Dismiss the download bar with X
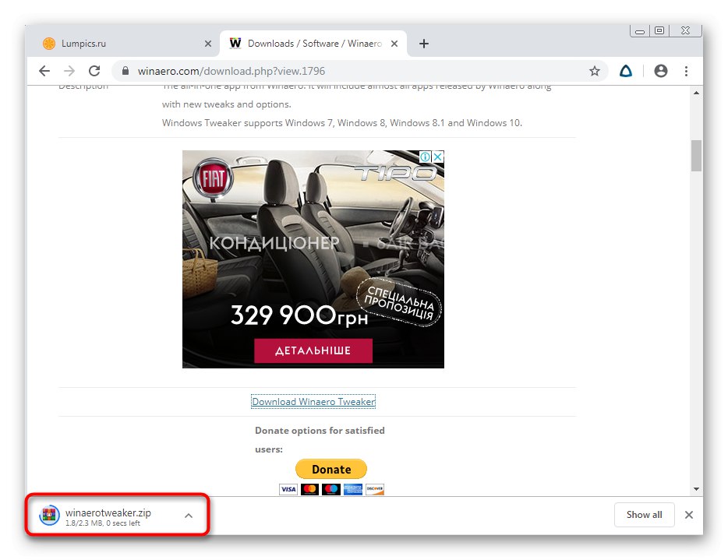This screenshot has height=560, width=728. 689,515
